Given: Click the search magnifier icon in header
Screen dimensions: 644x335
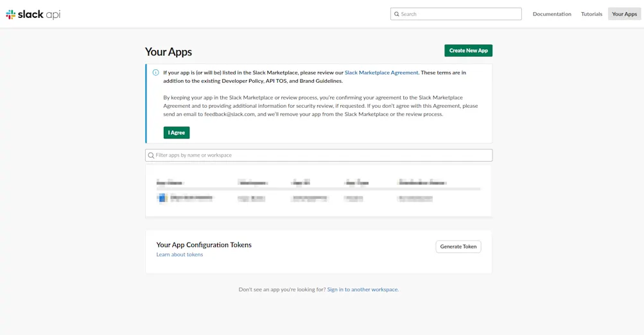Looking at the screenshot, I should pos(396,14).
